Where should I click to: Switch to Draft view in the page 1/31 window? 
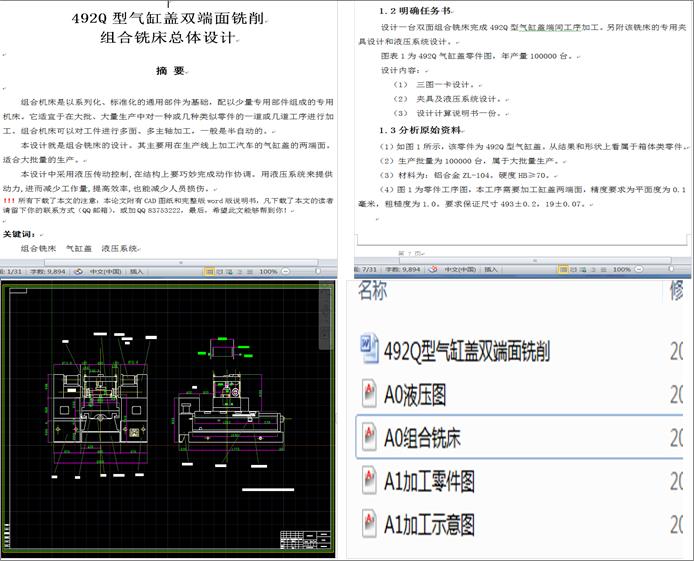[249, 271]
